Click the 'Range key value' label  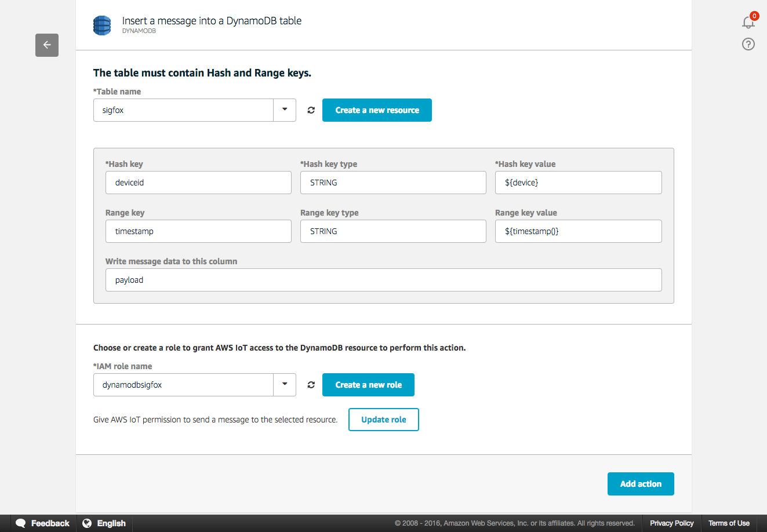click(x=526, y=213)
